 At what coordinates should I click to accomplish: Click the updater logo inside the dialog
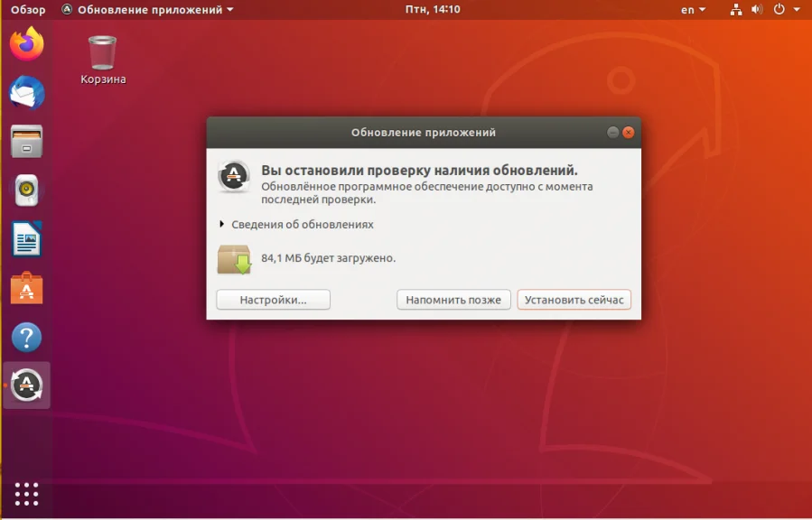(234, 176)
